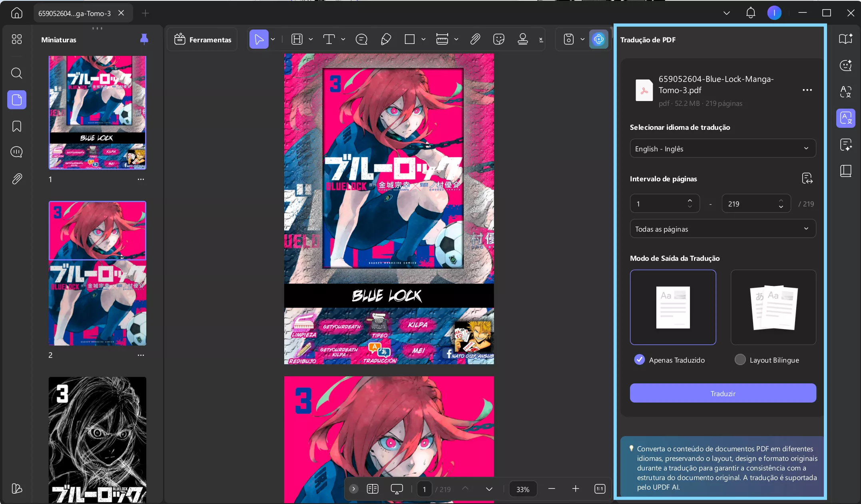
Task: Click the current page number box
Action: pos(424,489)
